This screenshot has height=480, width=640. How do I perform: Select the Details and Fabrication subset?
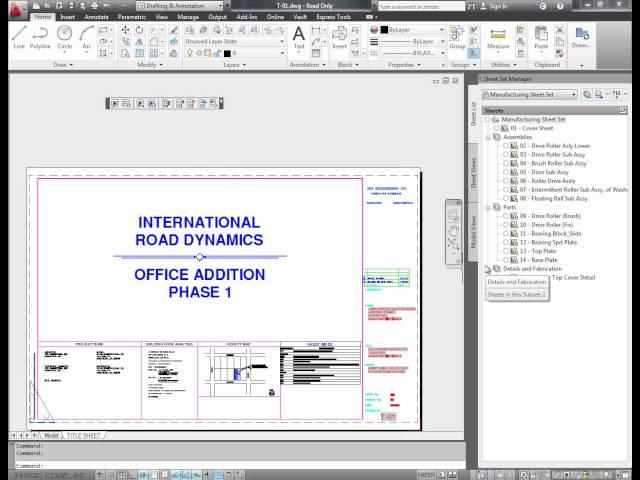point(532,269)
